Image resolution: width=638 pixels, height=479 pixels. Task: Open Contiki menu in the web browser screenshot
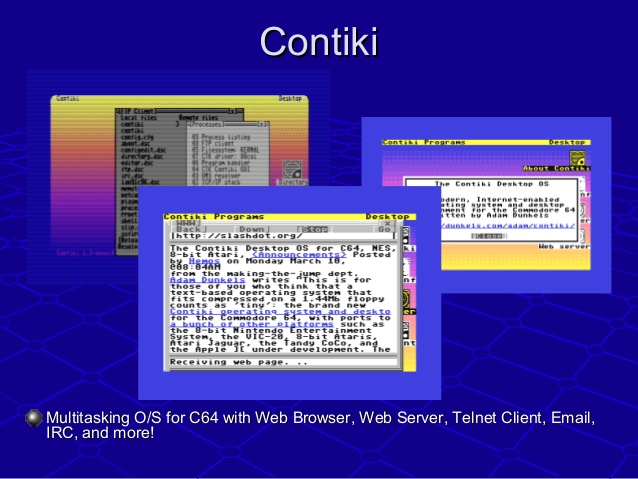tap(185, 217)
